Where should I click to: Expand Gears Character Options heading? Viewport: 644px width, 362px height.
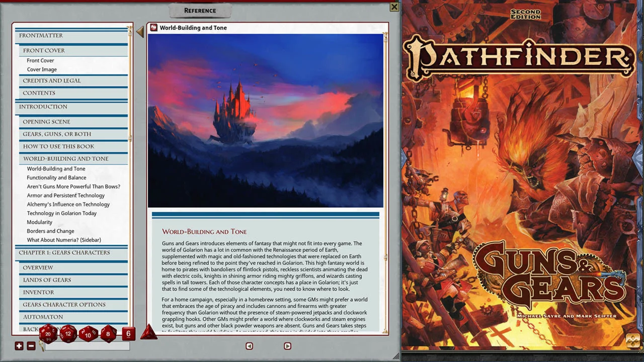73,305
